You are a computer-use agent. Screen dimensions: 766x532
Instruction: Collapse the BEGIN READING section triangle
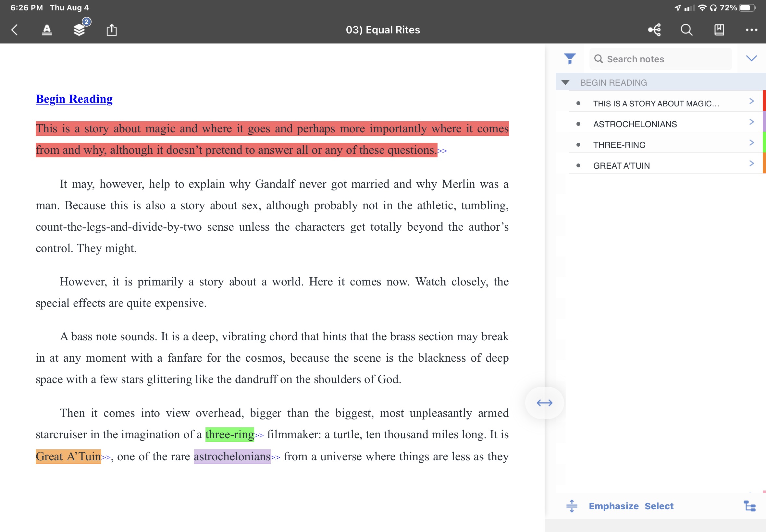565,82
